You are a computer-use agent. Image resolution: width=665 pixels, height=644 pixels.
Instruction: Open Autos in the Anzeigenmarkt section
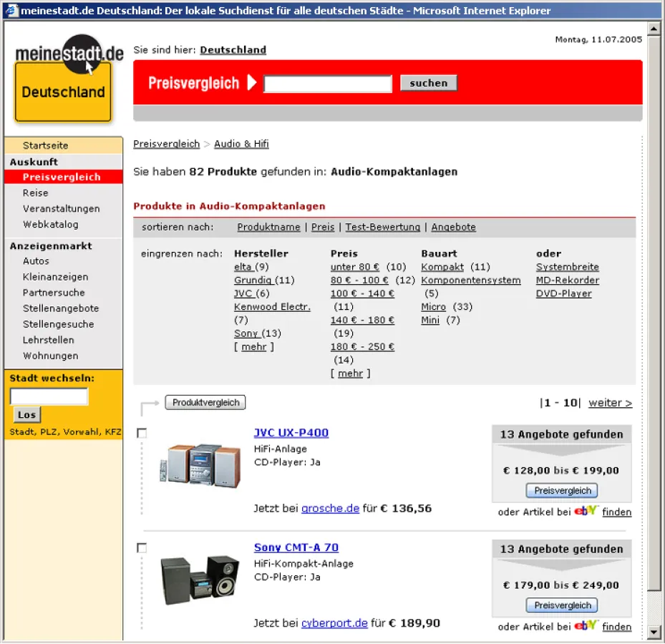(x=36, y=260)
